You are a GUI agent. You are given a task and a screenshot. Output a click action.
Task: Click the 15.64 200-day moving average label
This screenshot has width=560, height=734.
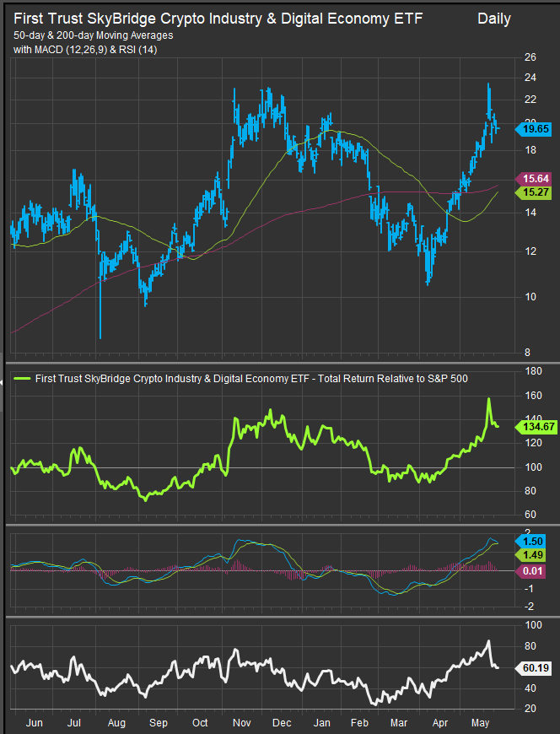pyautogui.click(x=533, y=178)
